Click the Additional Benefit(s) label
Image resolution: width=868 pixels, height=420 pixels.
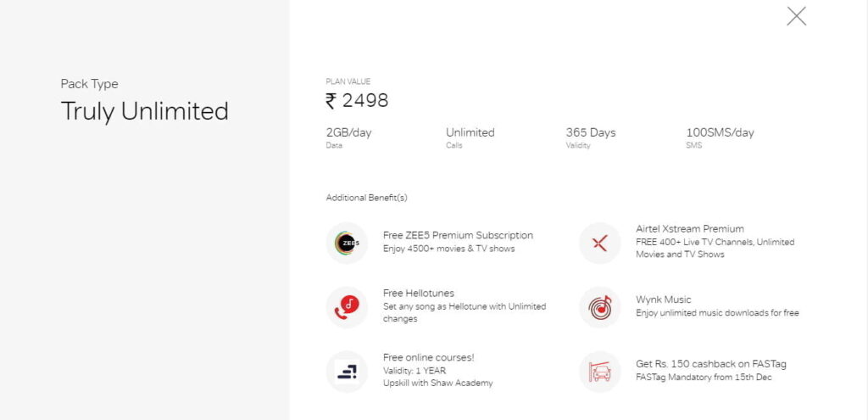click(x=366, y=198)
